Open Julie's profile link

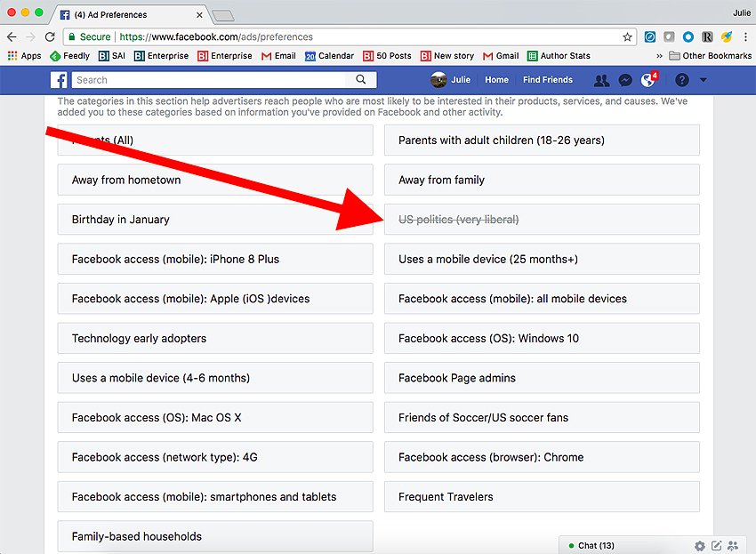[x=450, y=80]
